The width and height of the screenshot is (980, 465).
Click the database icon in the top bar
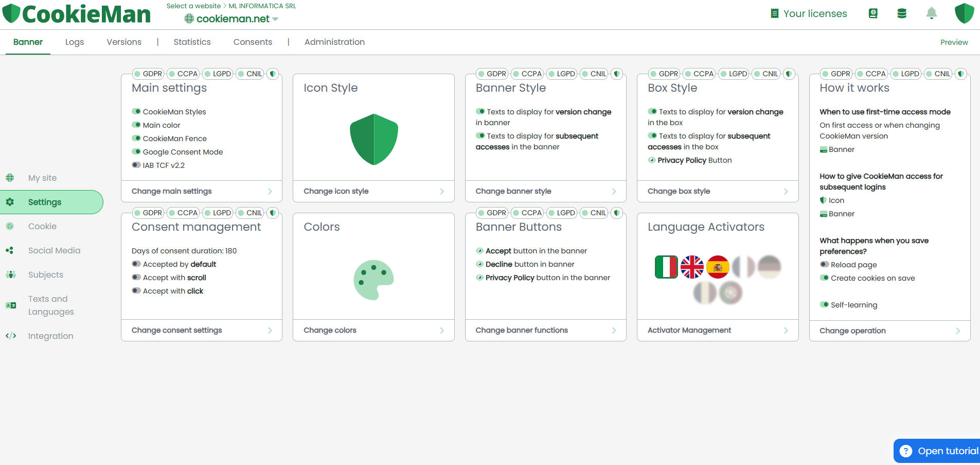point(902,13)
